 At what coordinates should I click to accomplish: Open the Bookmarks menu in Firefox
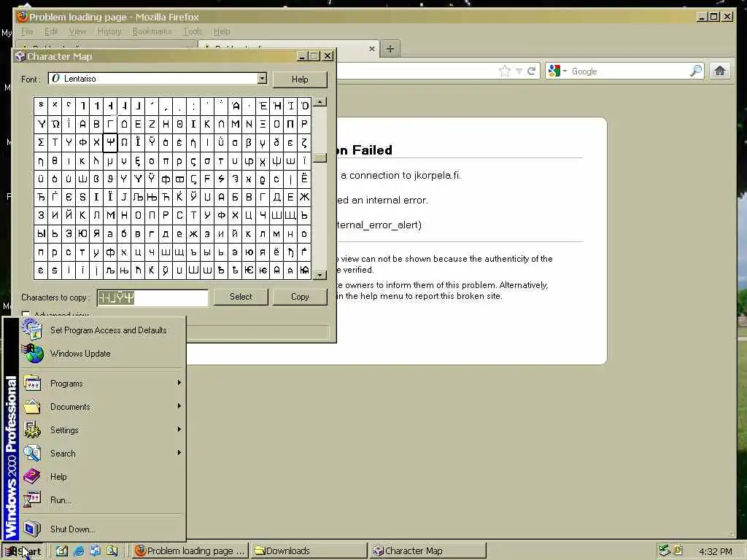[152, 31]
